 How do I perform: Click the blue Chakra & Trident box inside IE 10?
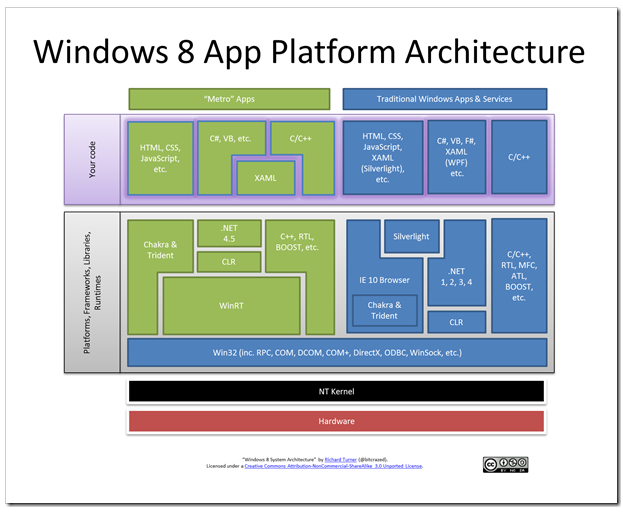click(384, 310)
